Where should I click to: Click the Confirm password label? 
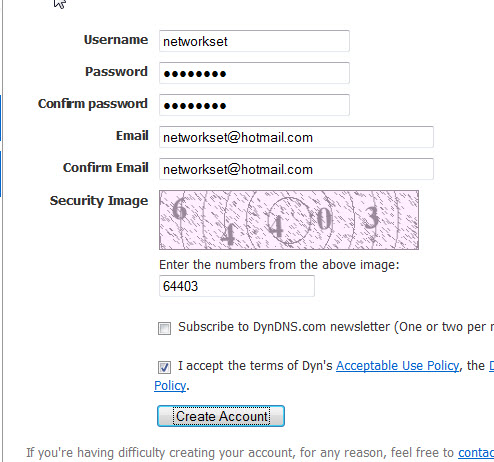pos(93,104)
